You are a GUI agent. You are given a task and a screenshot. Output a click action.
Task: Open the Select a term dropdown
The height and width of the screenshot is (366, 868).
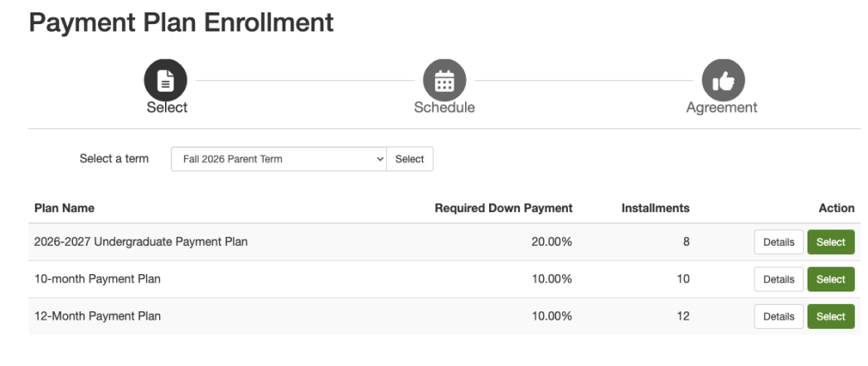[x=279, y=159]
